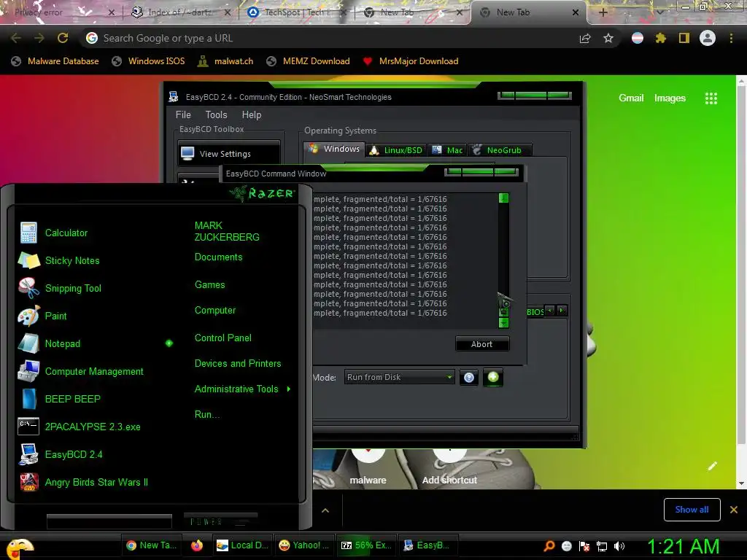The height and width of the screenshot is (560, 747).
Task: Click the 56% Ex... taskbar progress item
Action: pos(366,545)
